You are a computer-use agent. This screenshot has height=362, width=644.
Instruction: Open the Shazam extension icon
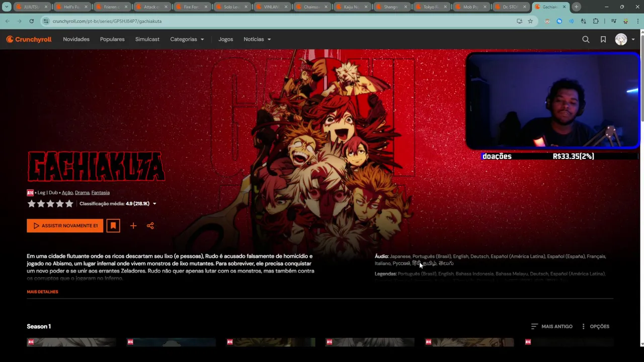(559, 21)
